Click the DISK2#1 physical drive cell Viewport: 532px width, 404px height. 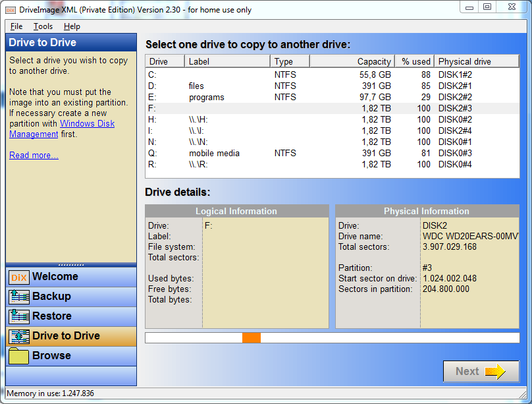455,86
